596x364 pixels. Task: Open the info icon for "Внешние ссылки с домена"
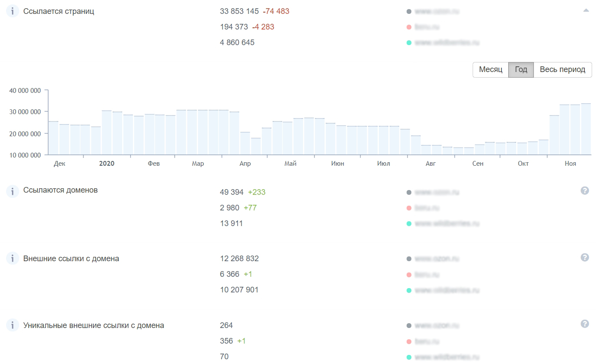[12, 259]
